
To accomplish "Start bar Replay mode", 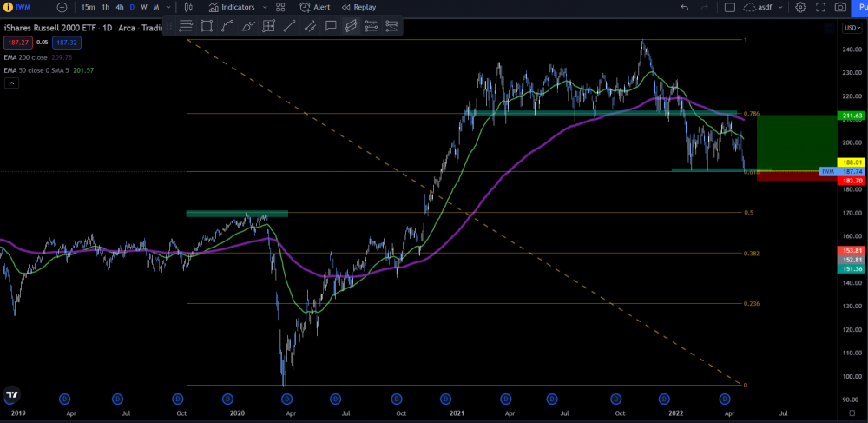I will pos(358,7).
